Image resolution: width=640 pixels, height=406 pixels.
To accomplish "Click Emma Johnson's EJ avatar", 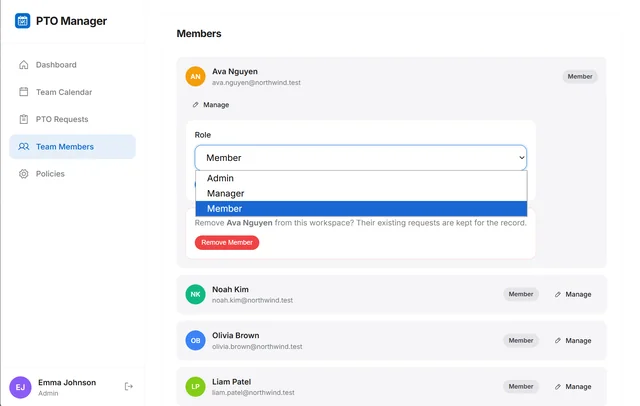I will pos(20,387).
